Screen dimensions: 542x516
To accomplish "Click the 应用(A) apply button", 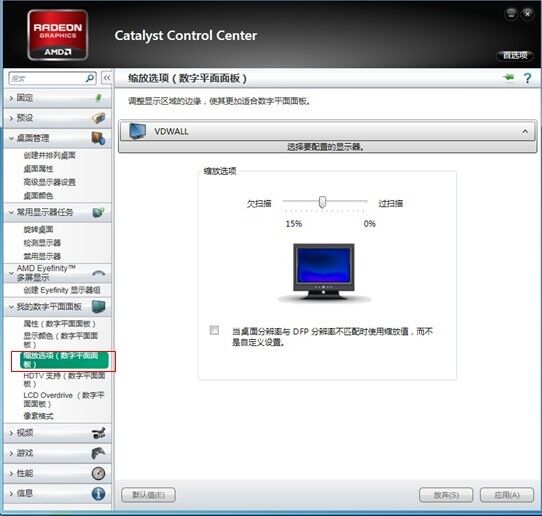I will (507, 495).
